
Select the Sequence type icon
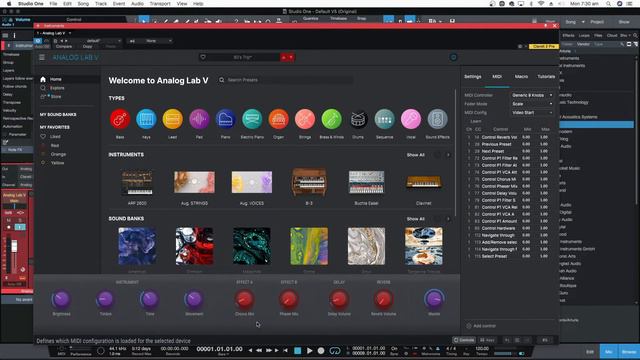[384, 119]
